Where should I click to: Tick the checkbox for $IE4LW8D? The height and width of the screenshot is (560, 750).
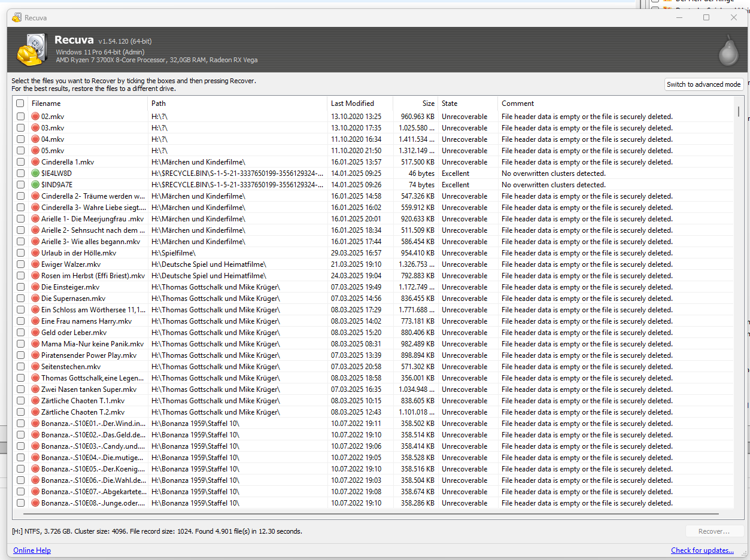(20, 174)
